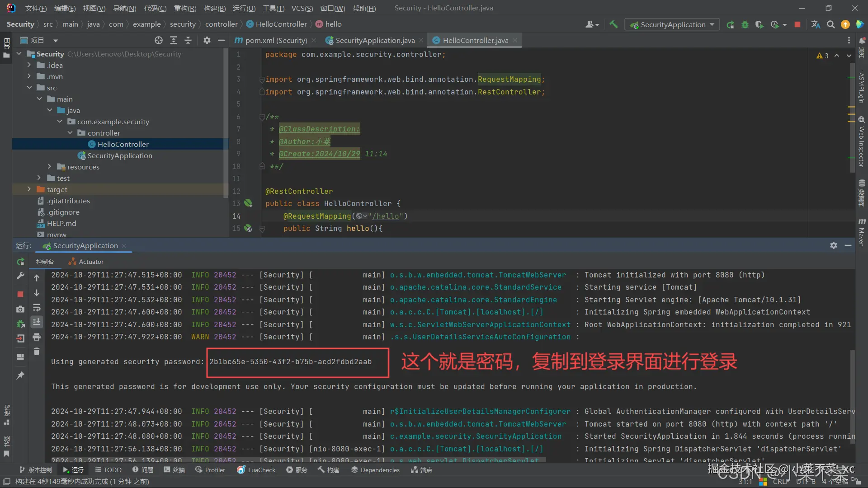Expand the target folder in project tree
868x488 pixels.
(29, 189)
